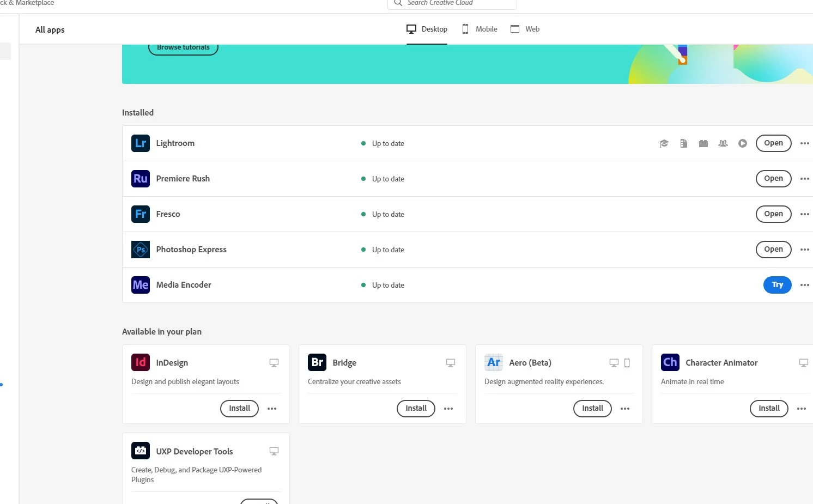
Task: Click desktop platform icon on Bridge card
Action: coord(451,363)
